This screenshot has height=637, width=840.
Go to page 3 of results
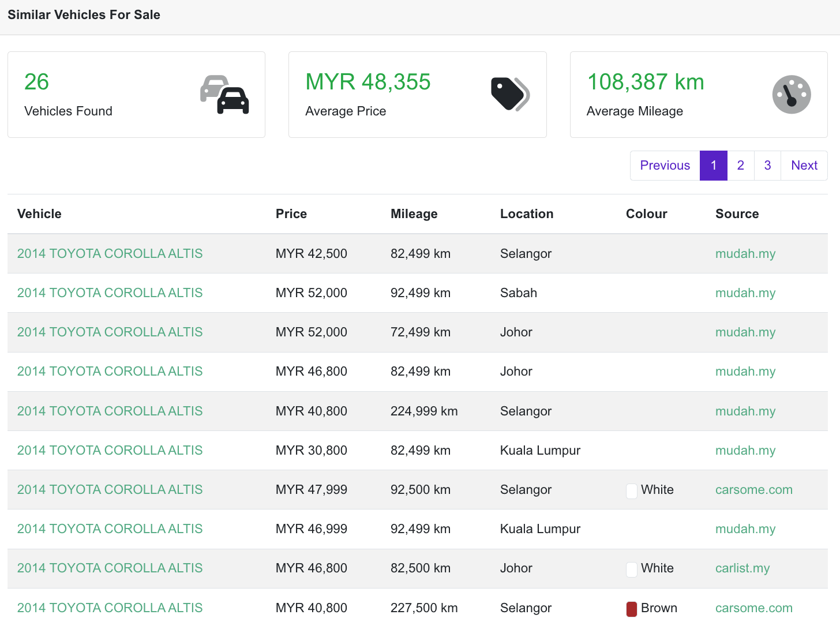767,166
